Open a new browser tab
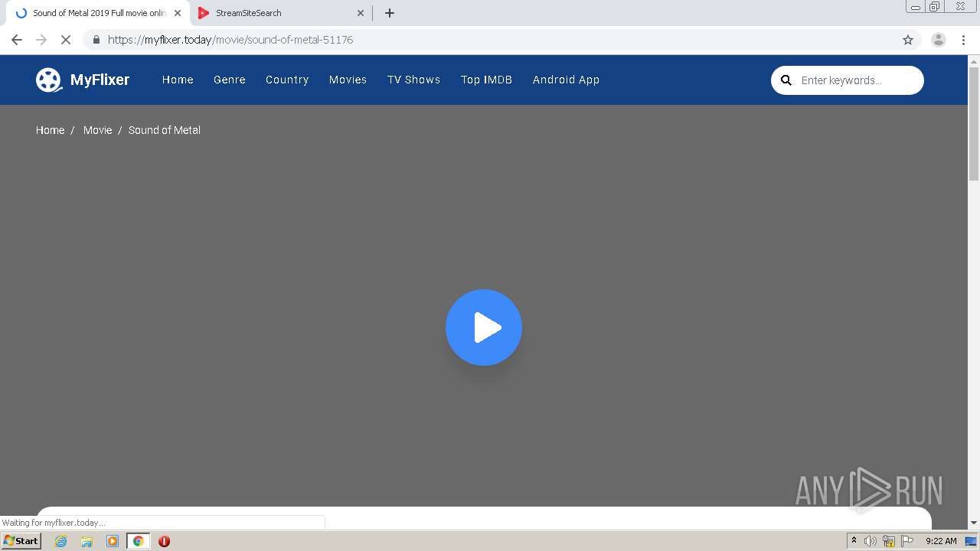This screenshot has height=551, width=980. 390,13
